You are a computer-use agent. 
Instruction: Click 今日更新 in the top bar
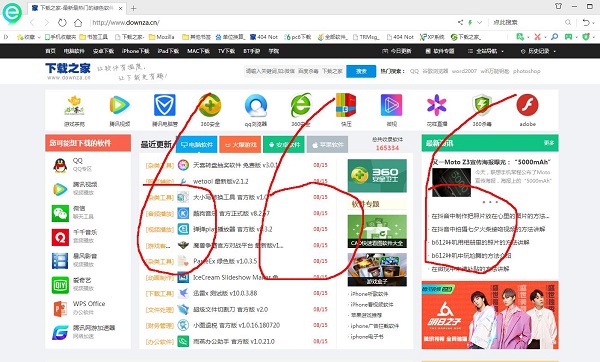click(397, 51)
